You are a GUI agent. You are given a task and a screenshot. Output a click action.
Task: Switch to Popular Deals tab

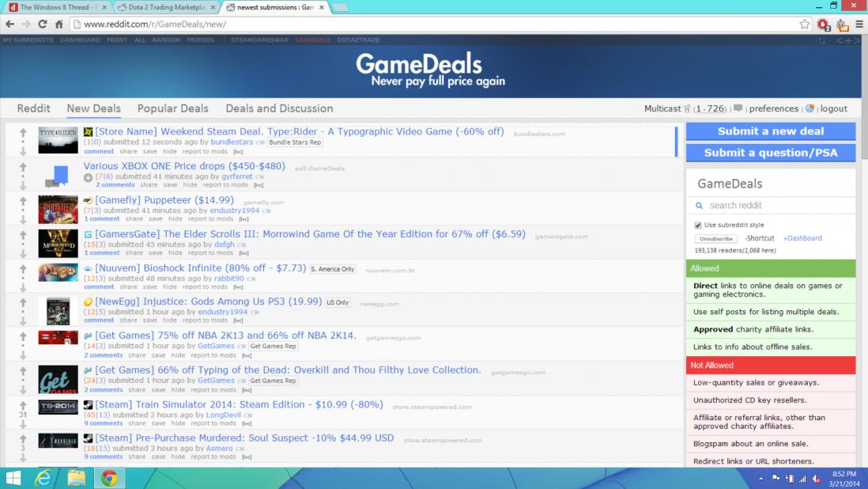click(x=172, y=108)
